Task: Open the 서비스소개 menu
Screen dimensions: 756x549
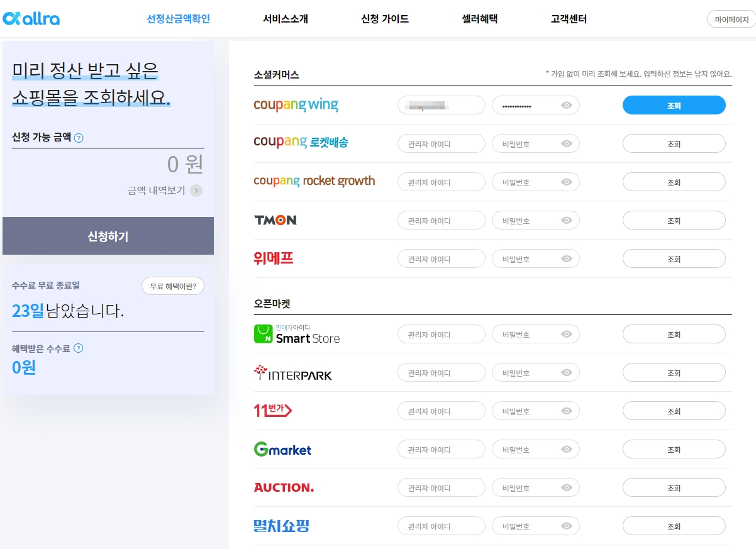Action: tap(286, 19)
